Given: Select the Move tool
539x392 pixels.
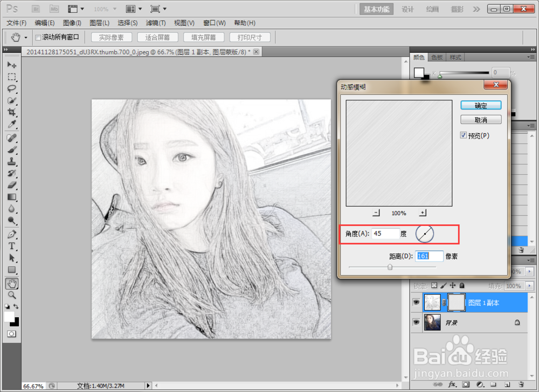Looking at the screenshot, I should click(12, 65).
